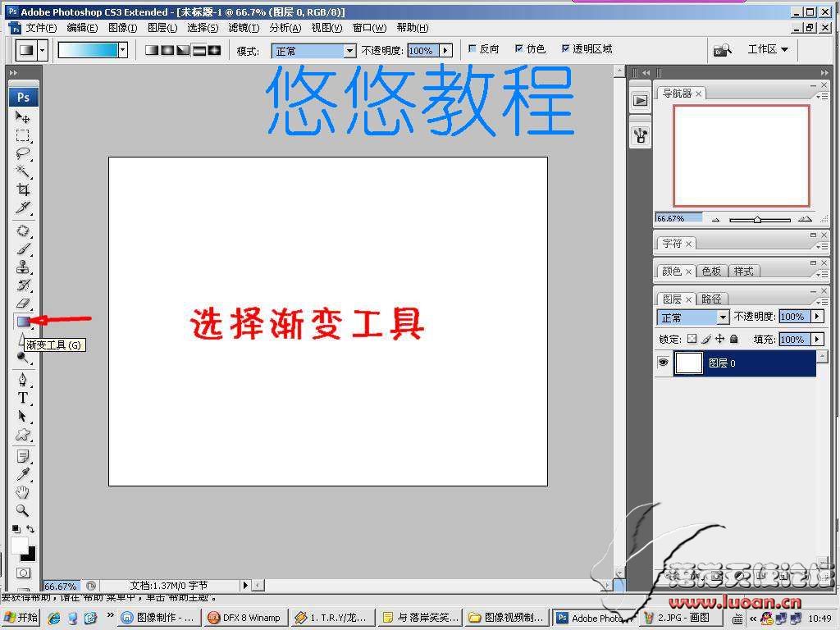Toggle lock transparent pixels

692,339
